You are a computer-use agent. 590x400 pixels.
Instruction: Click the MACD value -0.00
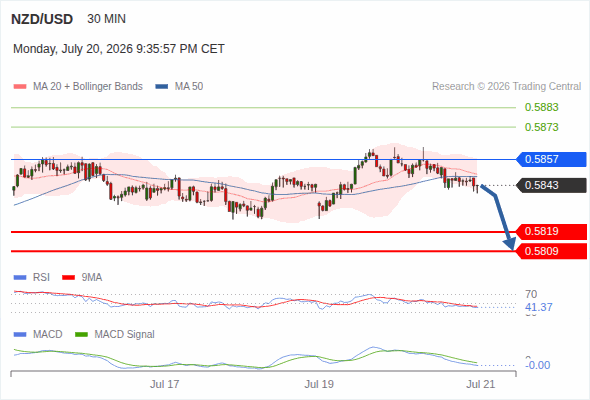pos(538,365)
